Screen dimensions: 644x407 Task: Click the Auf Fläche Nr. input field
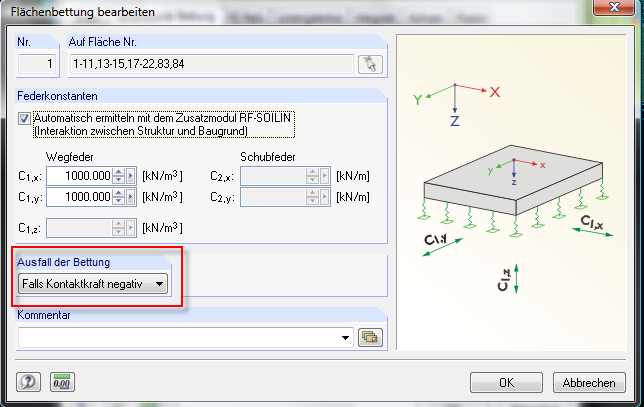pyautogui.click(x=212, y=64)
